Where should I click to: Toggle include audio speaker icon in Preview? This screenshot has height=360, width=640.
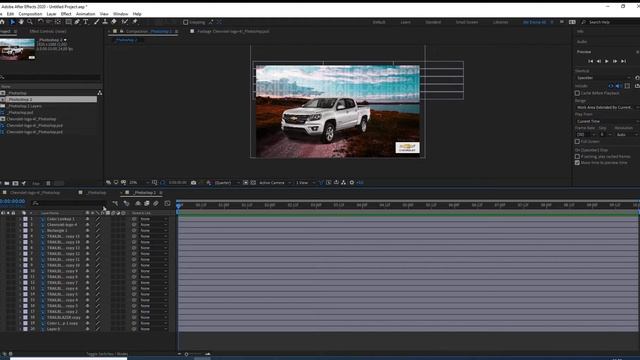coord(618,86)
